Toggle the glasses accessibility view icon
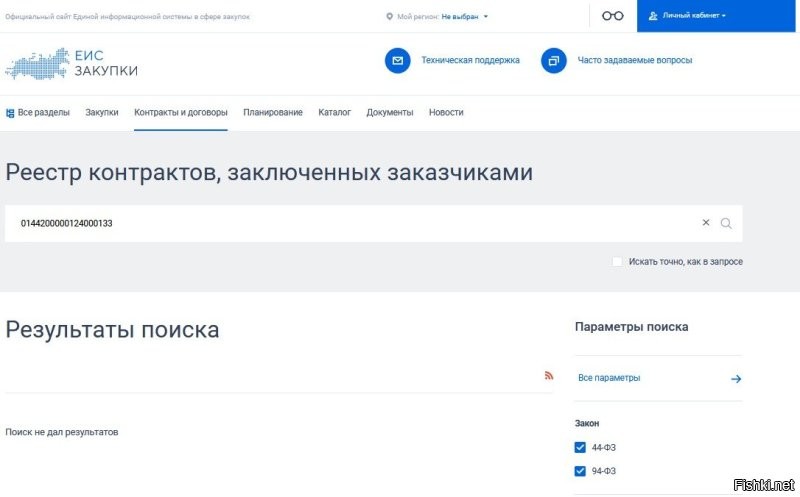The height and width of the screenshot is (497, 800). (612, 16)
